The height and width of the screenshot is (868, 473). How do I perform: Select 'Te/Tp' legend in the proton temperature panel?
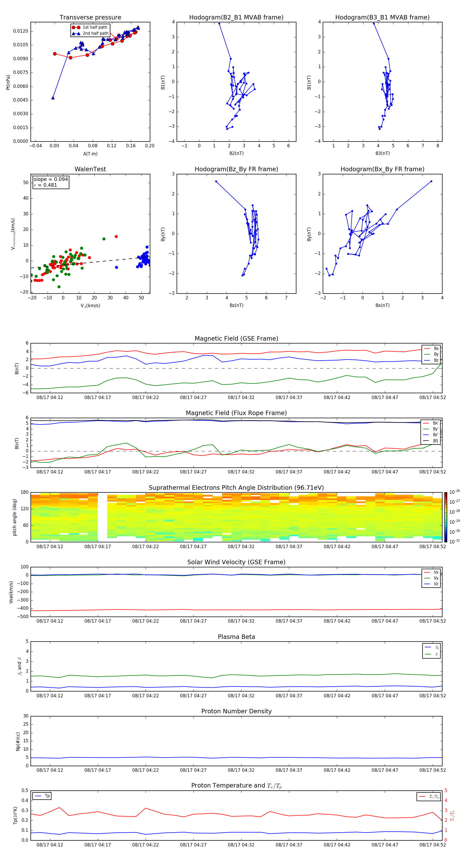(x=429, y=796)
